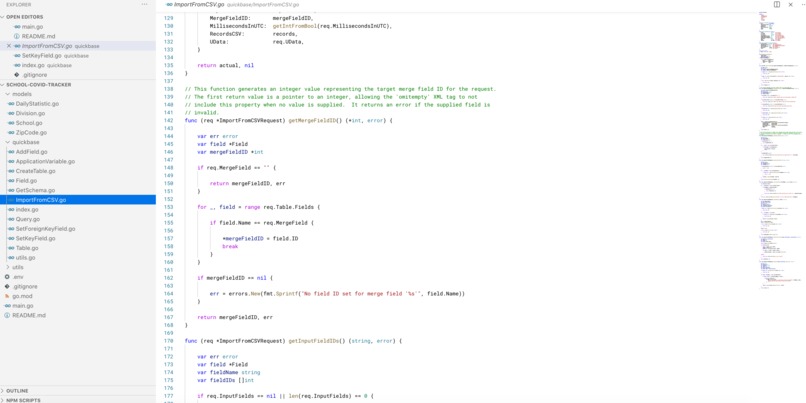The width and height of the screenshot is (806, 403).
Task: Close ImportFromCSV.go in Open Editors
Action: (x=9, y=46)
